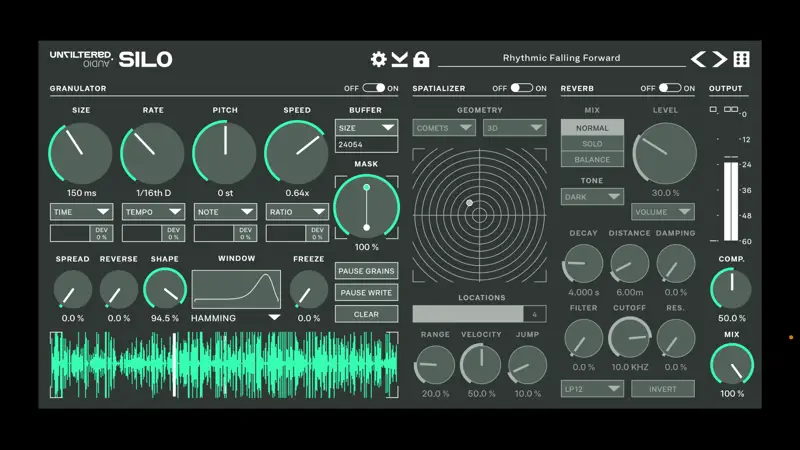Toggle the Granulator on/off switch
800x450 pixels.
click(374, 88)
